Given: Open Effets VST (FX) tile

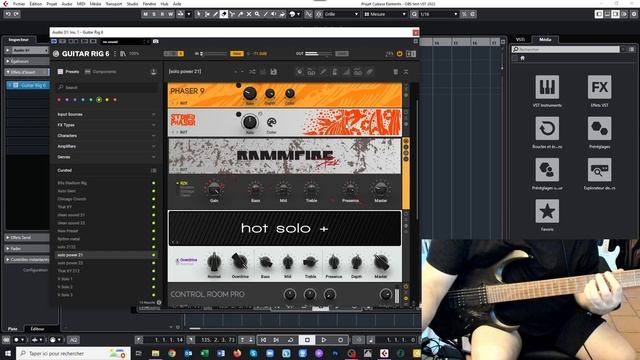Looking at the screenshot, I should (x=599, y=87).
